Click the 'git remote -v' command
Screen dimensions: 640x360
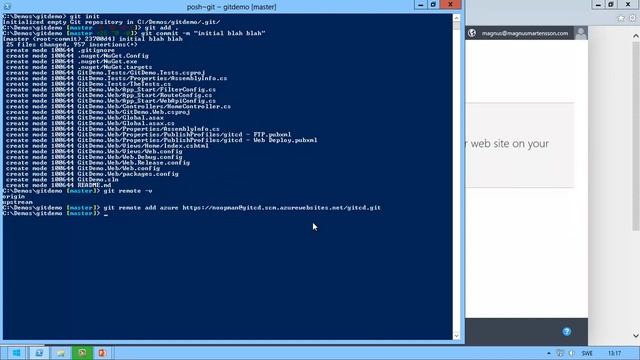(x=128, y=191)
